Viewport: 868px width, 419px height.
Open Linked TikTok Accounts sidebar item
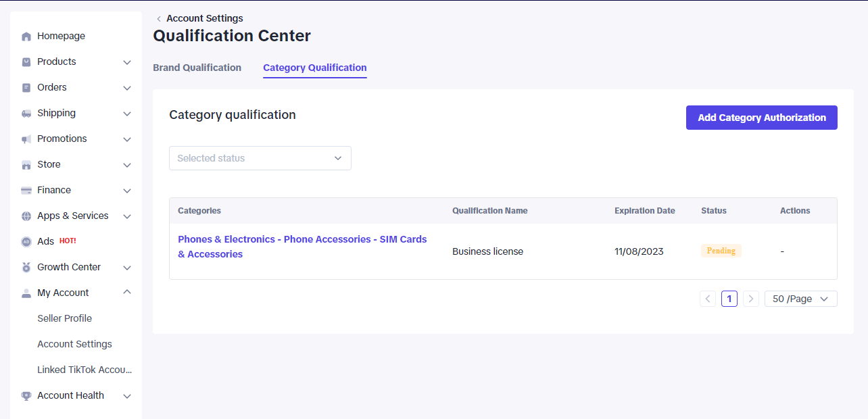(x=85, y=370)
